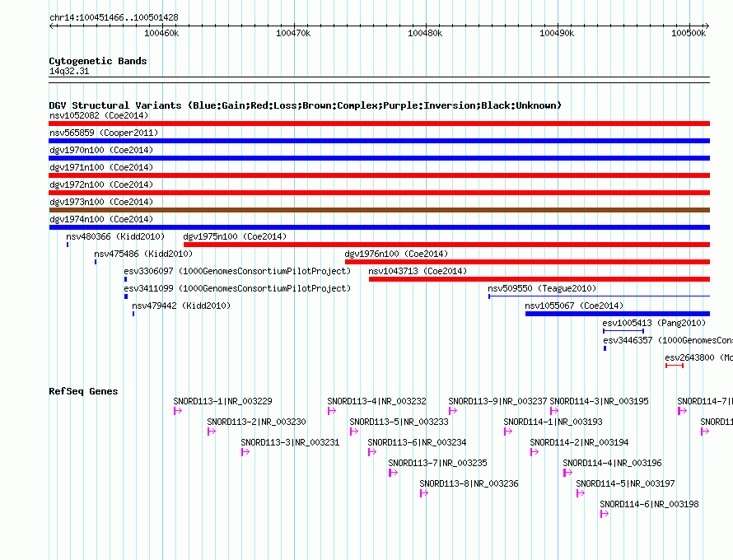Click the SNORD113-7 gene arrow glyph
This screenshot has height=560, width=733.
click(393, 473)
